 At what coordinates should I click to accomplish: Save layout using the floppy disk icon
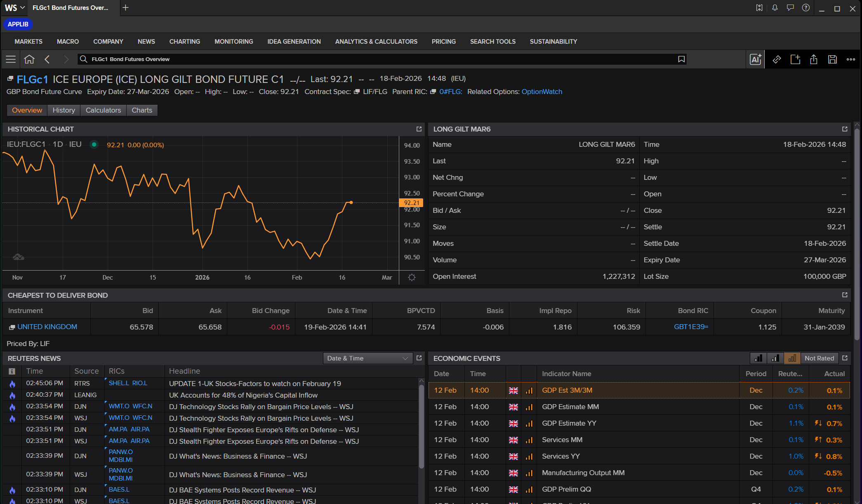[832, 59]
